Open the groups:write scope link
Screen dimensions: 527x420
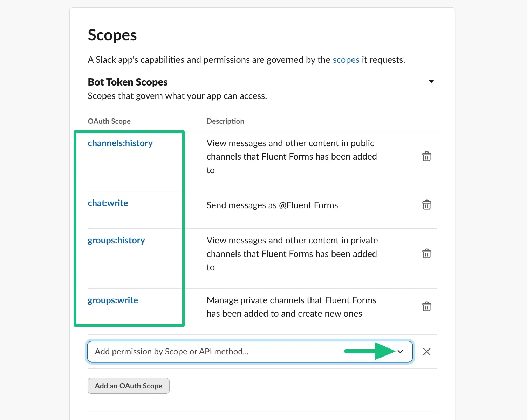112,300
